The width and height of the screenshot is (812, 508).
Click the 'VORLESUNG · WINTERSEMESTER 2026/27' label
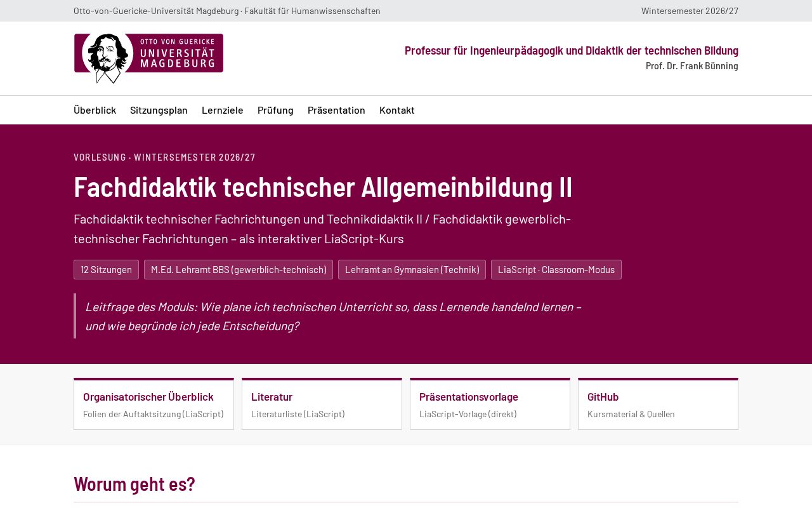point(164,157)
